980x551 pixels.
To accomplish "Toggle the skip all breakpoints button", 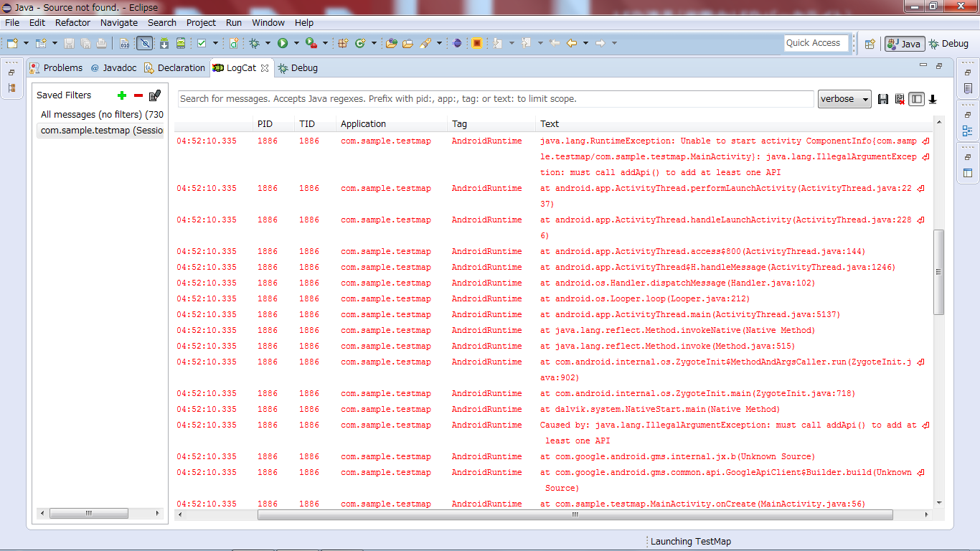I will (x=144, y=43).
